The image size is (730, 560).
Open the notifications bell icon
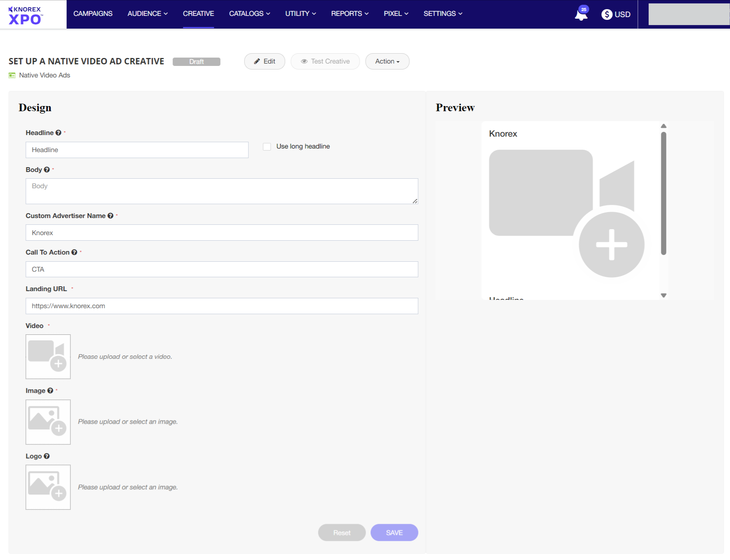click(x=581, y=15)
